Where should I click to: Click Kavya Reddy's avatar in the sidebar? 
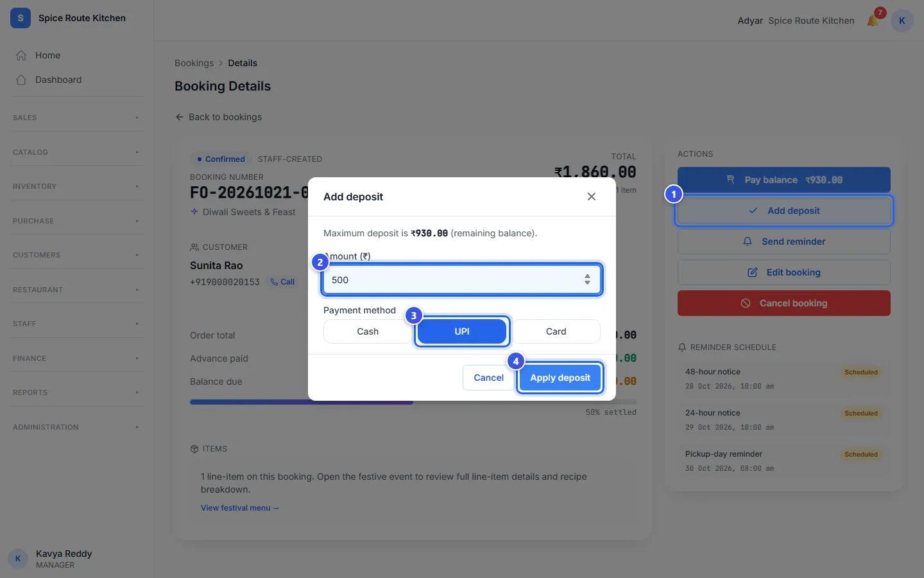(18, 559)
